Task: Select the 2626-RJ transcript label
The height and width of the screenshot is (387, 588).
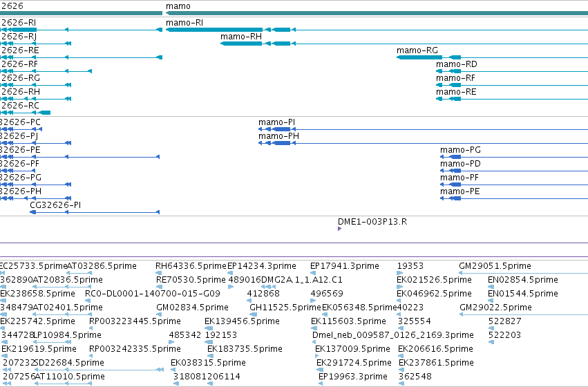Action: (x=19, y=37)
